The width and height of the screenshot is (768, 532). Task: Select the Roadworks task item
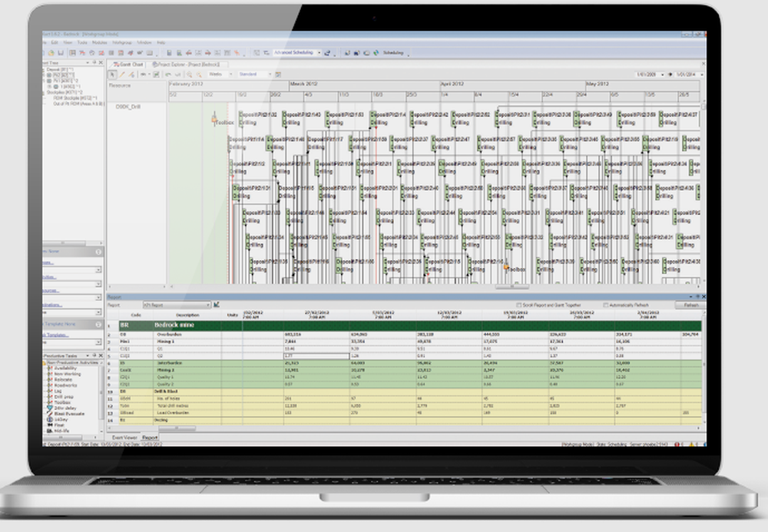coord(65,385)
